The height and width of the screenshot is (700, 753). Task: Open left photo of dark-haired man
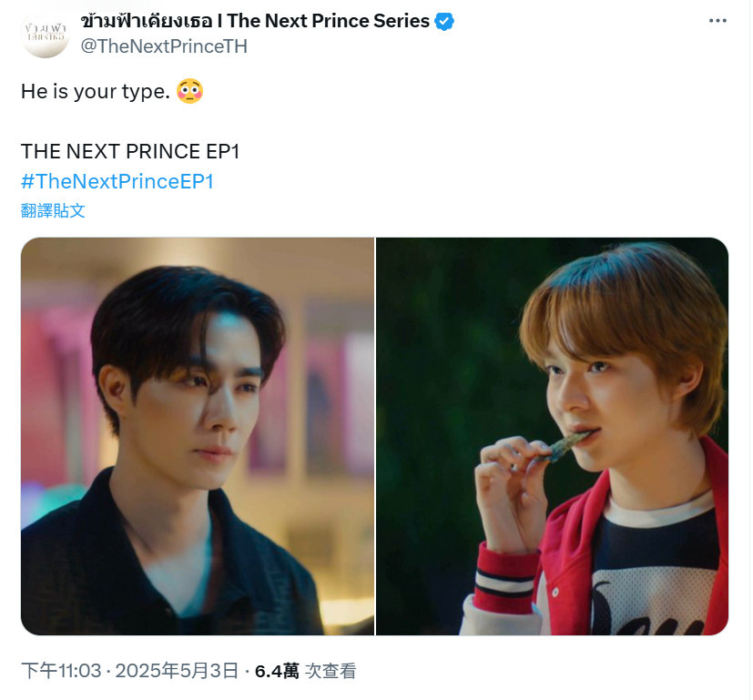point(198,436)
